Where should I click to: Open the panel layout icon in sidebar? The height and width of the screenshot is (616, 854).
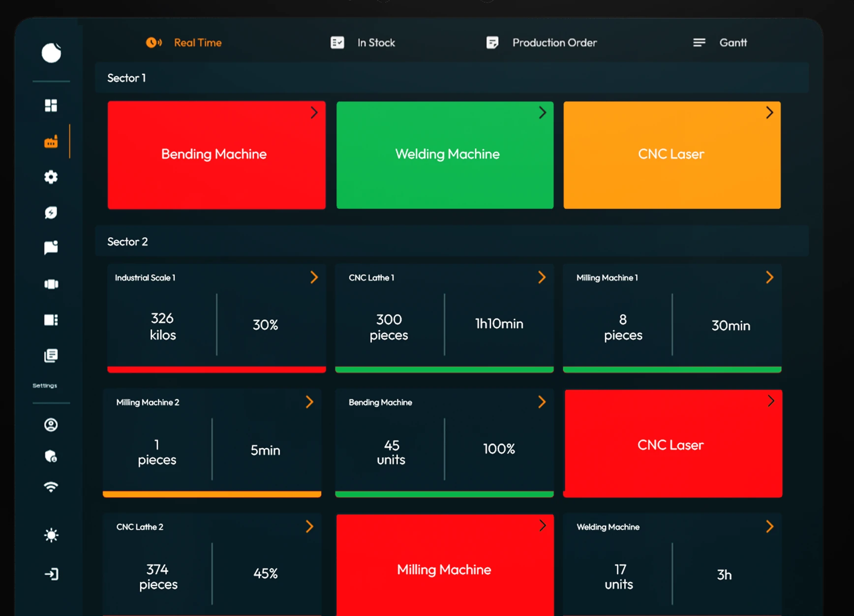[51, 320]
